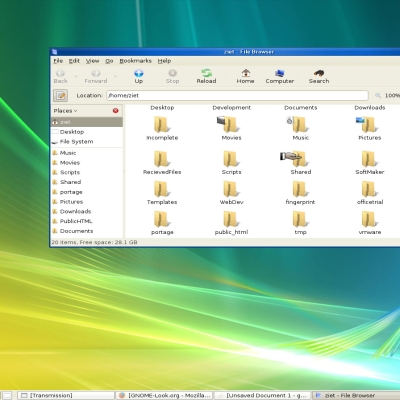Switch to Transmission in the taskbar

pos(66,395)
